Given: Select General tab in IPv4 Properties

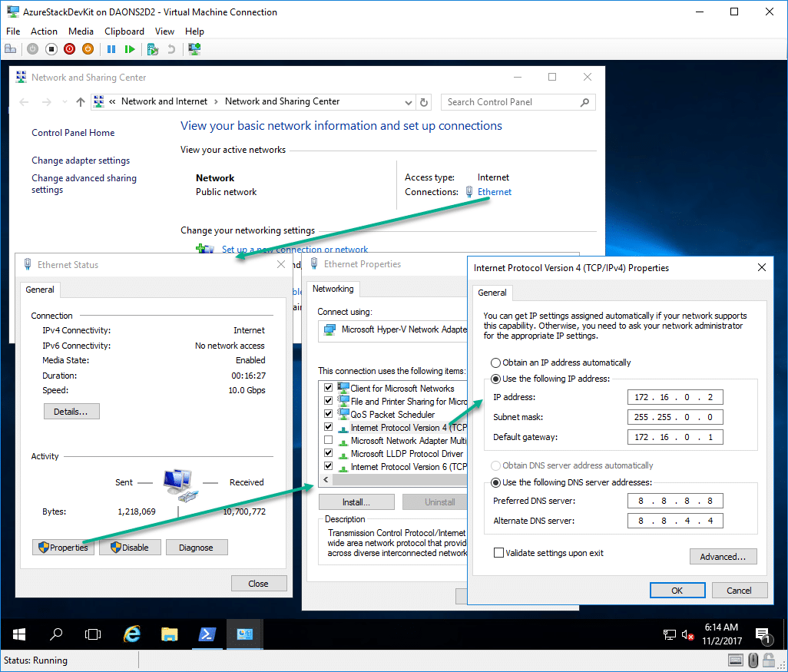Looking at the screenshot, I should [x=492, y=293].
